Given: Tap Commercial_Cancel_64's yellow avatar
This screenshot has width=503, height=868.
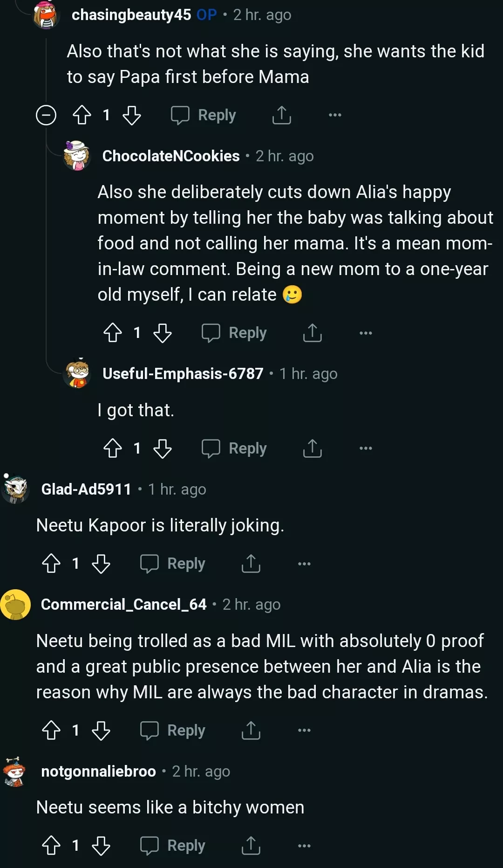Looking at the screenshot, I should [x=15, y=605].
